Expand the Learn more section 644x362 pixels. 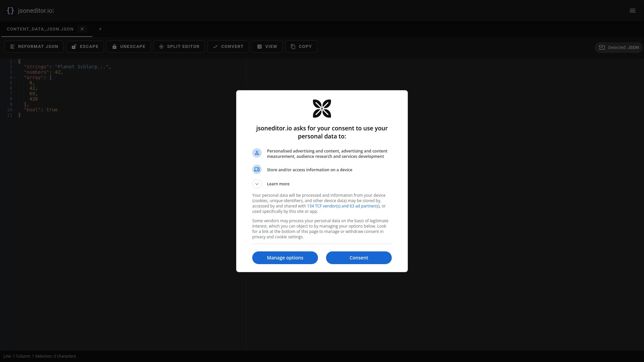tap(257, 184)
